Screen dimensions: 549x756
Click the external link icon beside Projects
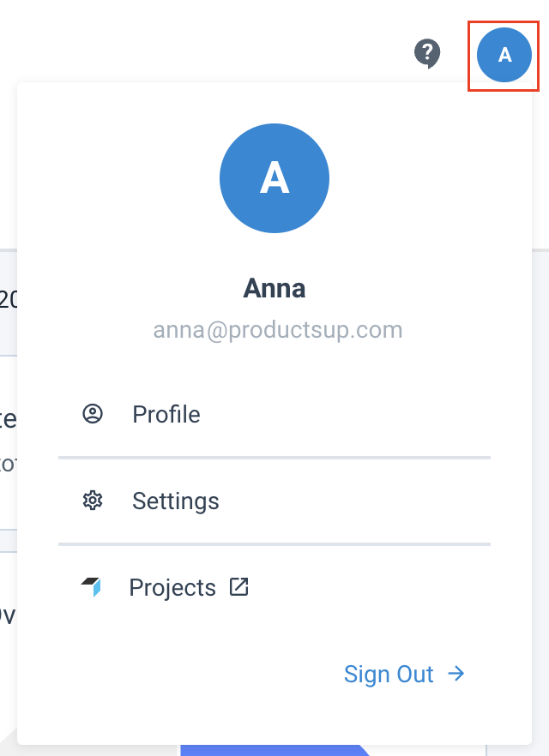[239, 587]
